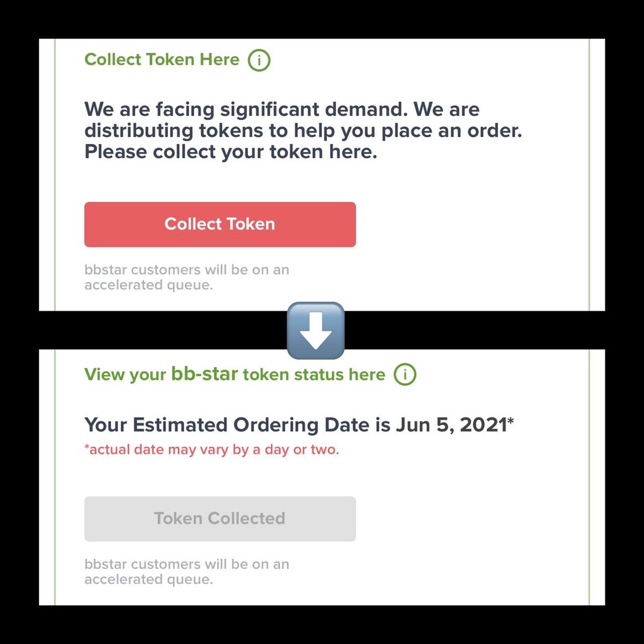Select the red 'actual date may vary' disclaimer
Image resolution: width=644 pixels, height=644 pixels.
[211, 450]
